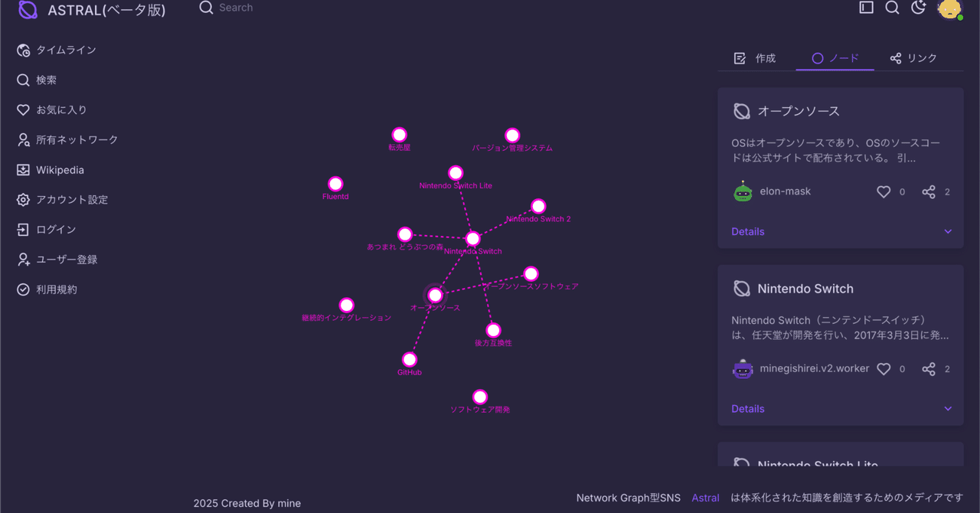The width and height of the screenshot is (980, 513).
Task: Click the elon-mask username
Action: 786,191
